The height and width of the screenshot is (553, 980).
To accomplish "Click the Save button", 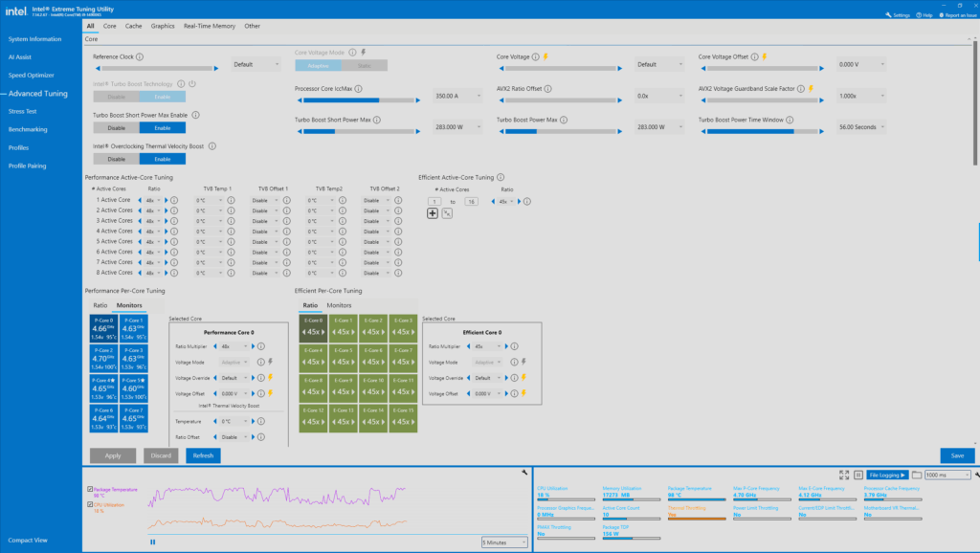I will pos(957,455).
